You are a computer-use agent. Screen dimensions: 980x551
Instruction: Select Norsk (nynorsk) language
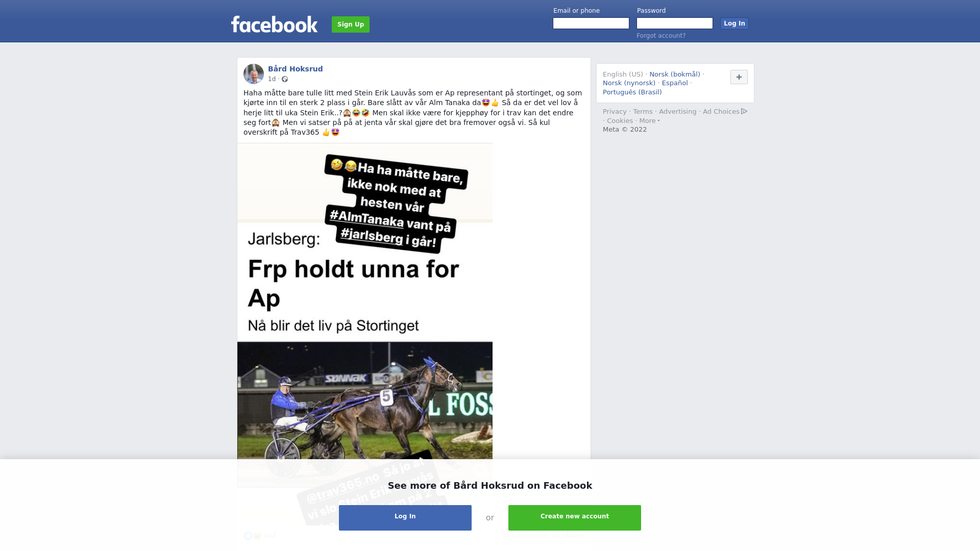tap(629, 83)
